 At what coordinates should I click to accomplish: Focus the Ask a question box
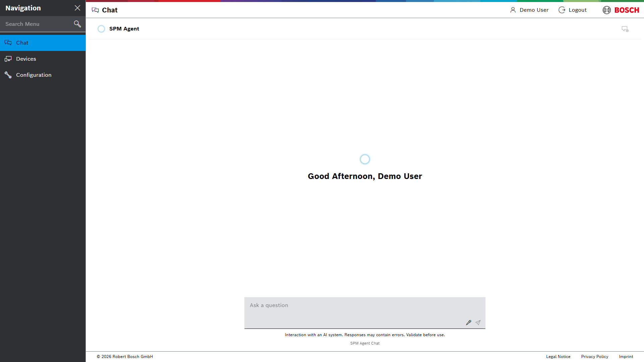pos(365,313)
